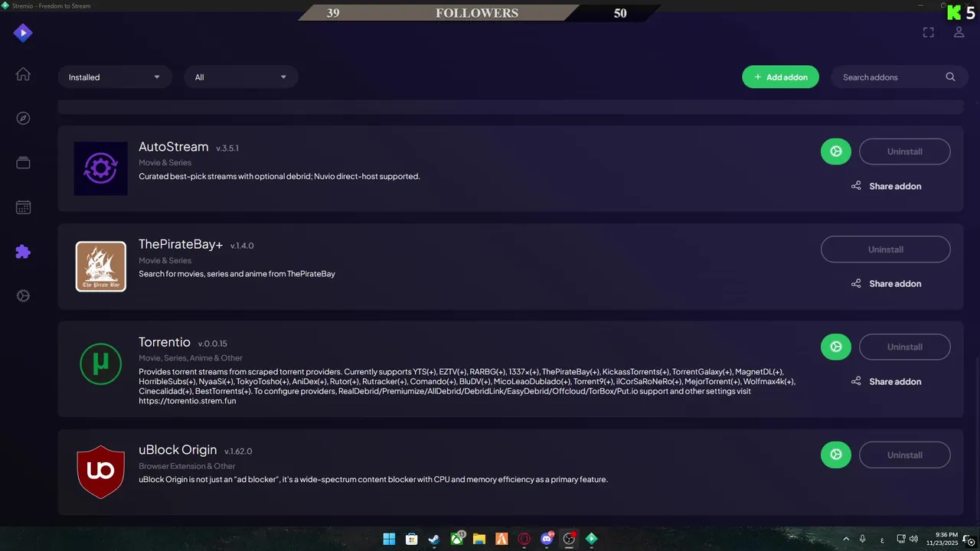Configure the uBlock Origin addon
980x551 pixels.
836,455
